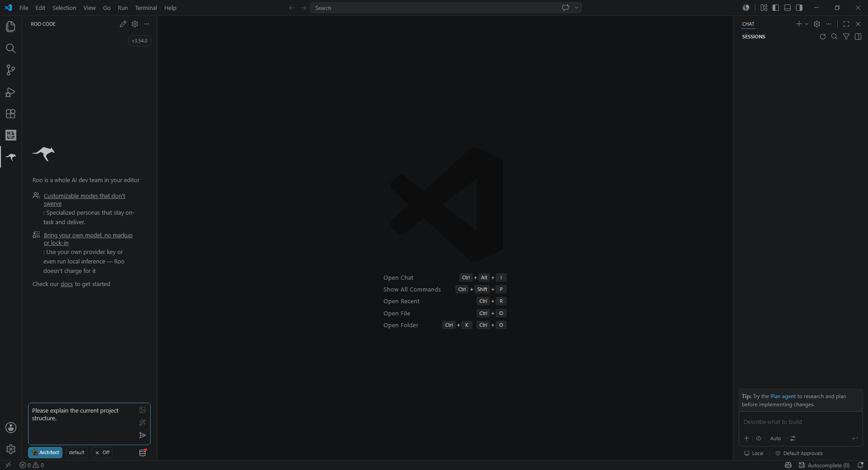Open the Run menu
This screenshot has width=868, height=470.
123,8
